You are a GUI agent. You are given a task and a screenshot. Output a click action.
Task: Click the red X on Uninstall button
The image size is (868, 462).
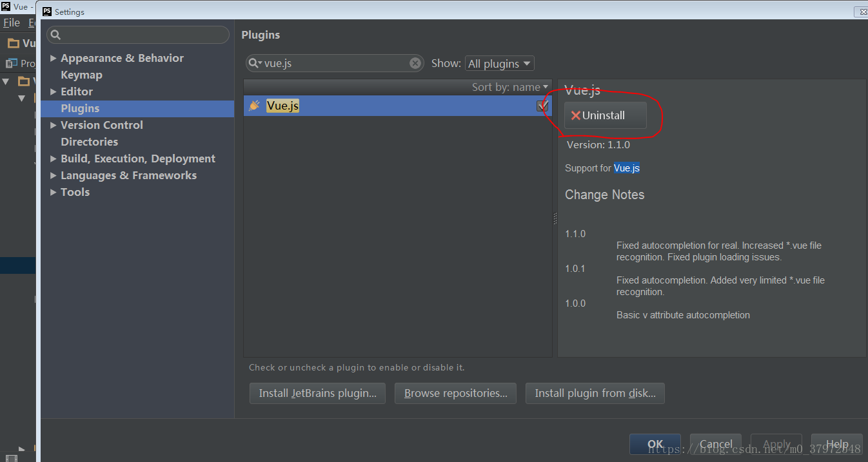coord(575,115)
